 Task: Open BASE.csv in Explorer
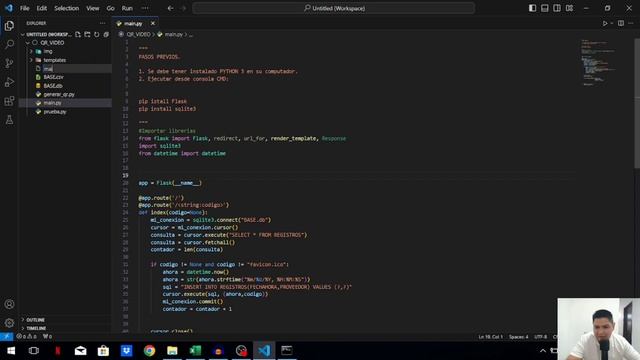53,77
